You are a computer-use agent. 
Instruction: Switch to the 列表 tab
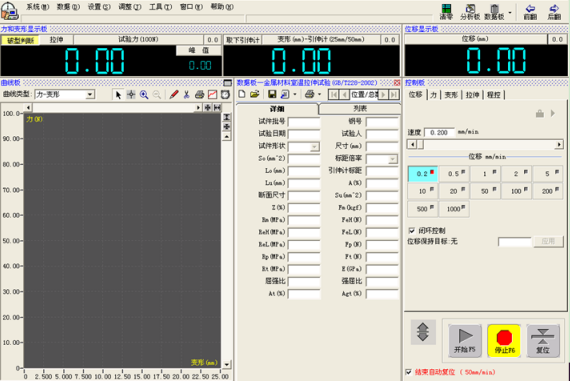pos(360,108)
